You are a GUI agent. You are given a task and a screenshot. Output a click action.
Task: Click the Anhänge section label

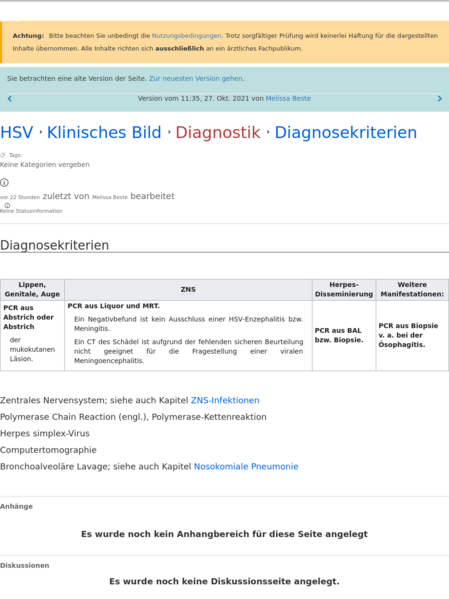(x=16, y=506)
